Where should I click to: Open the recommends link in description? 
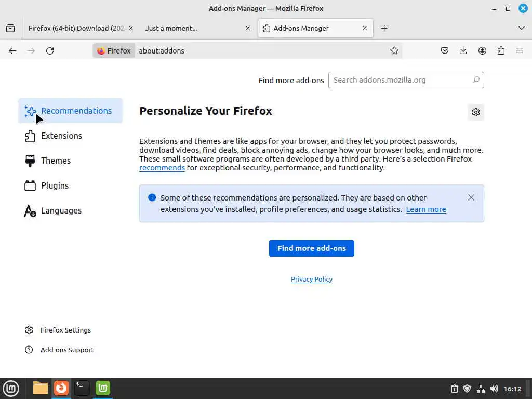(162, 168)
